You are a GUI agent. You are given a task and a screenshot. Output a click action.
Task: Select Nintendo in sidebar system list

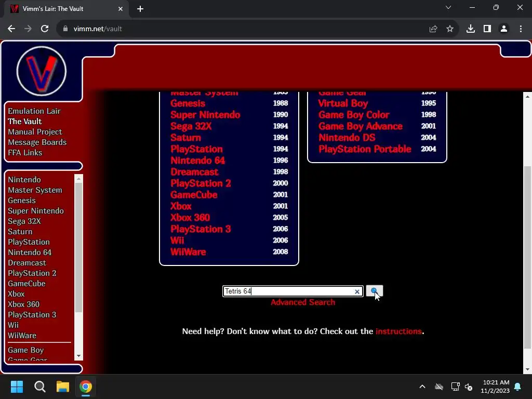24,179
